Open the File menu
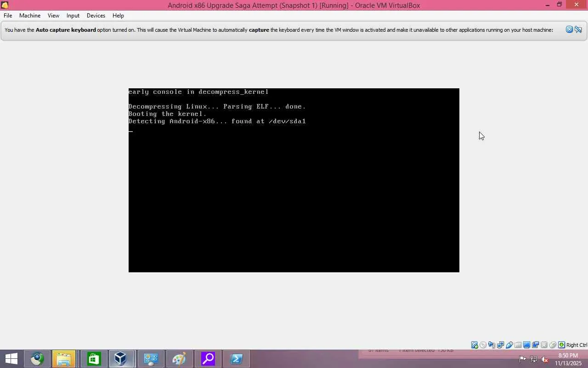The image size is (588, 368). point(8,16)
